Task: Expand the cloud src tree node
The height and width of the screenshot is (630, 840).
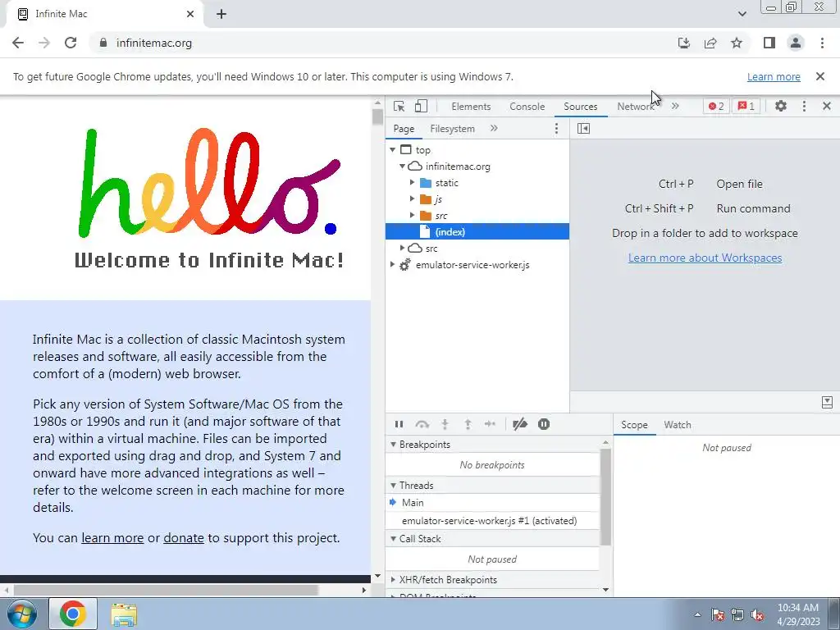Action: click(x=402, y=248)
